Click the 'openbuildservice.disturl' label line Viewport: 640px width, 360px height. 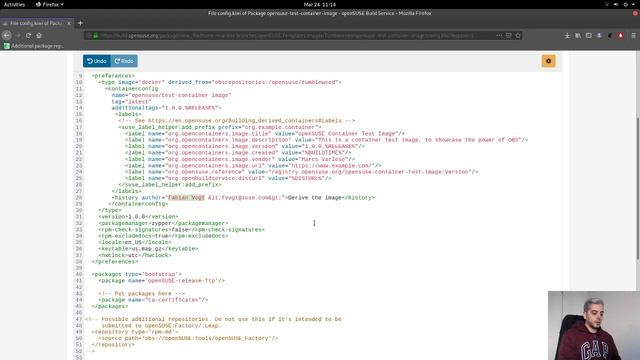coord(228,178)
